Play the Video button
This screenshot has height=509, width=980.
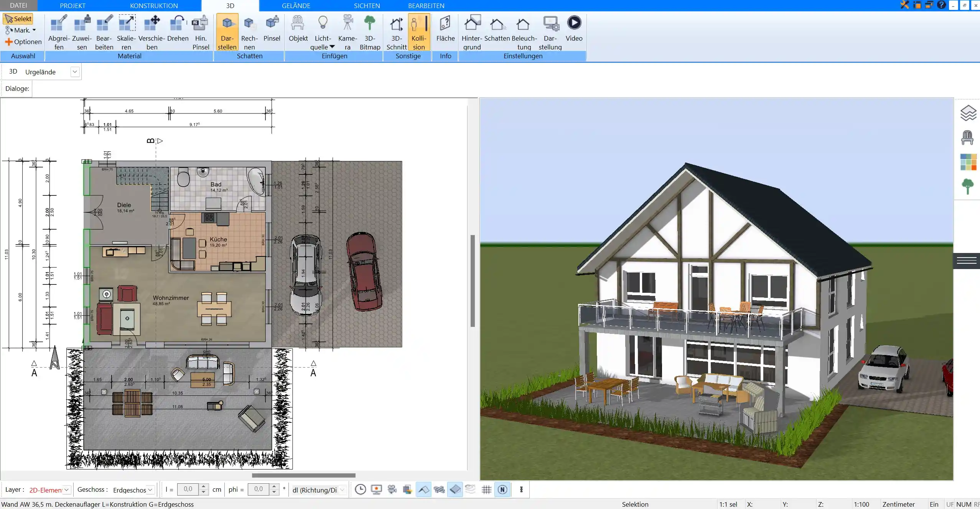[x=574, y=28]
